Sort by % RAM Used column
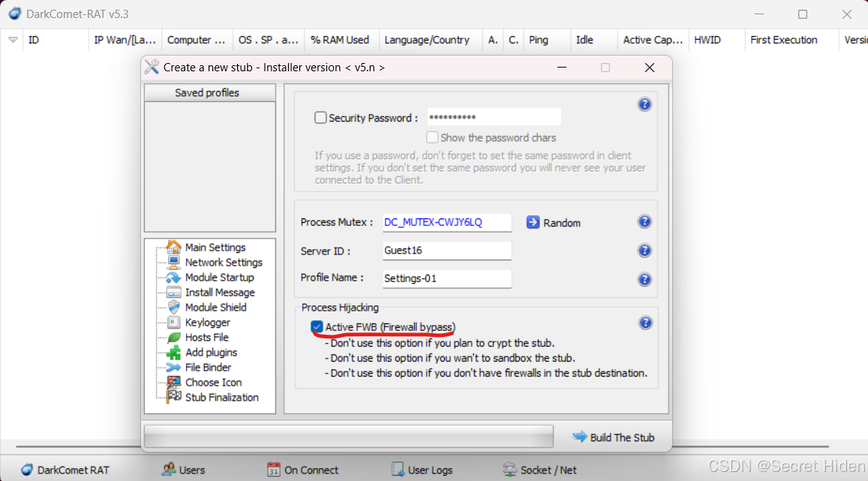868x481 pixels. point(341,40)
